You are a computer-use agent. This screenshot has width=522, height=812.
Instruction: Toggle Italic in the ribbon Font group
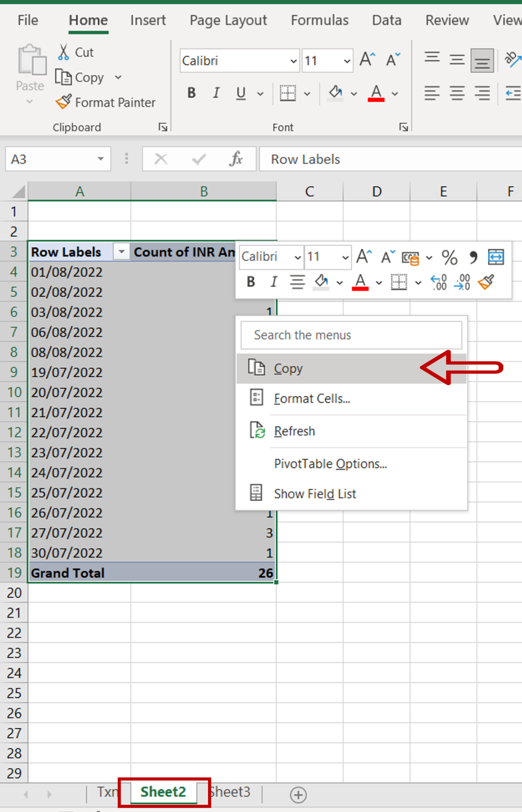[216, 93]
